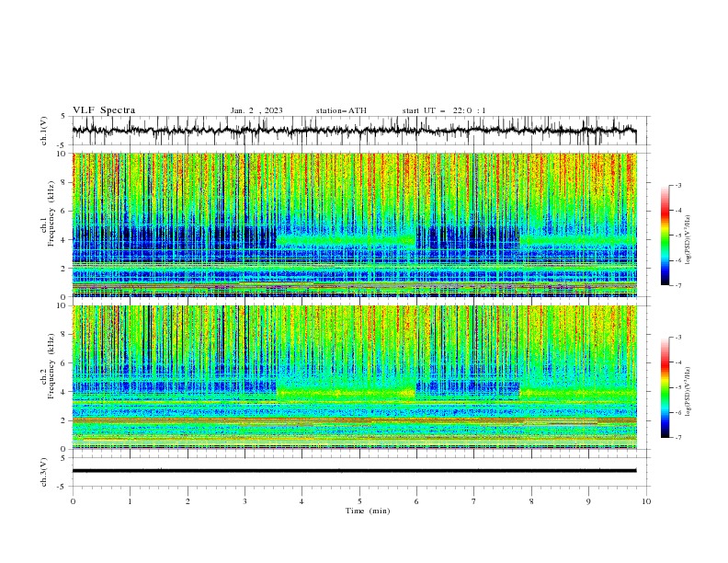Select the ch.2 color bar "log(PSD)(V²/Hz)" label
This screenshot has width=728, height=563.
pos(688,392)
